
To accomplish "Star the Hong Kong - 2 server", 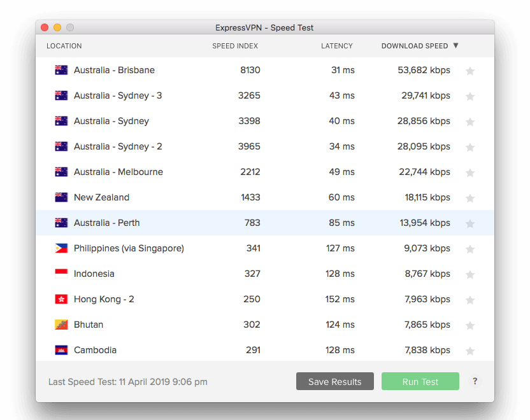I will pos(470,300).
